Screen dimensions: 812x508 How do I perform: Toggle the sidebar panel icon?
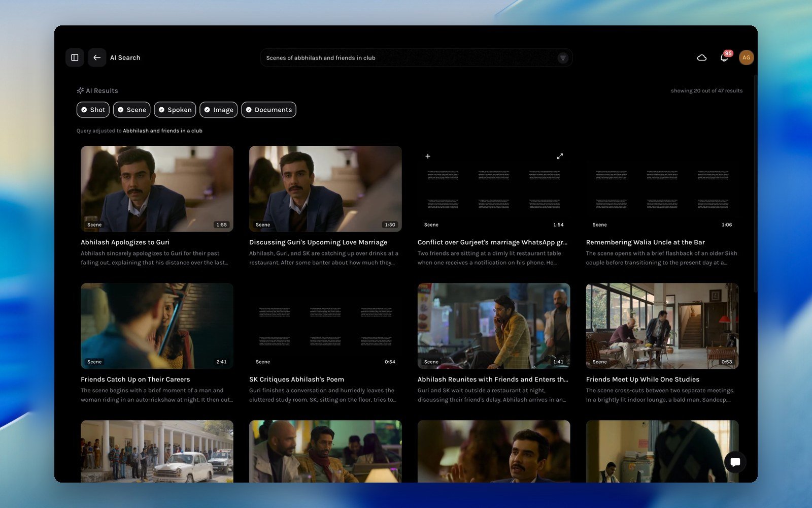[75, 57]
